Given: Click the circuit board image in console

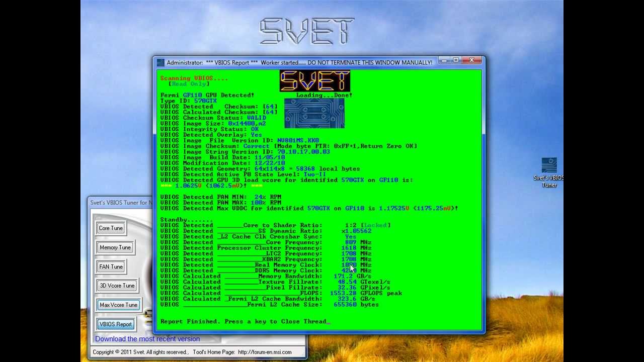Looking at the screenshot, I should coord(314,113).
